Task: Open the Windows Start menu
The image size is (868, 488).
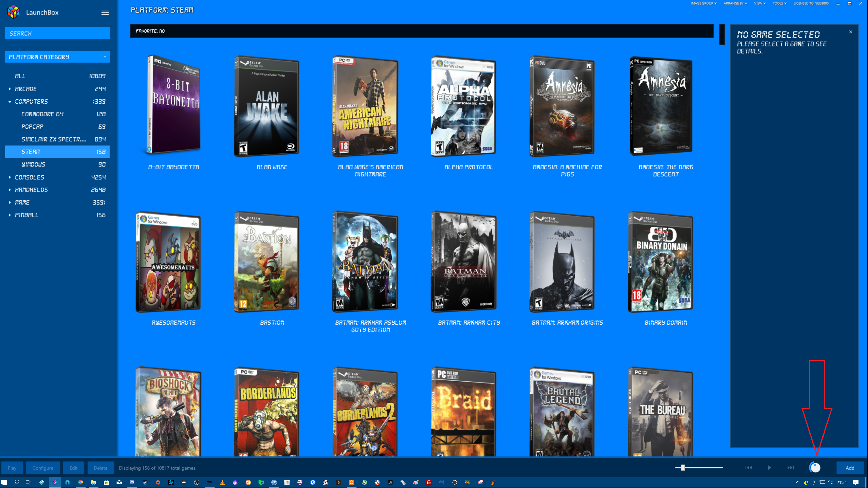Action: 4,482
